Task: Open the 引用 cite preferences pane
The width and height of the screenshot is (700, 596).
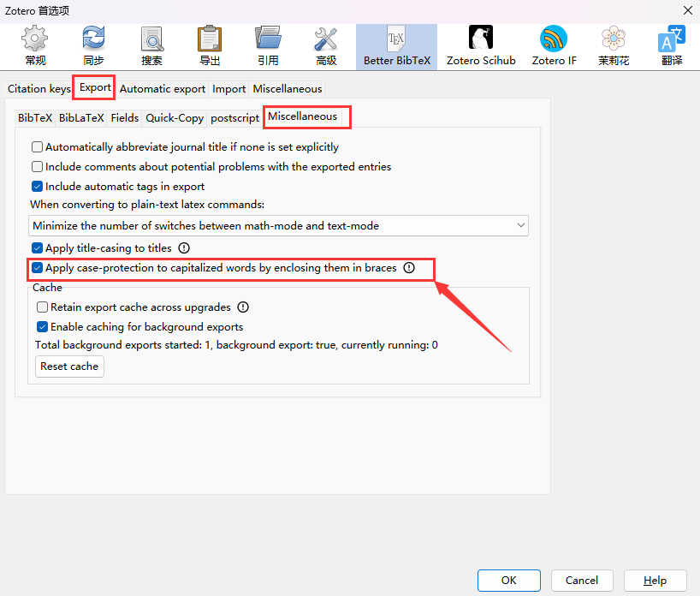Action: point(268,46)
